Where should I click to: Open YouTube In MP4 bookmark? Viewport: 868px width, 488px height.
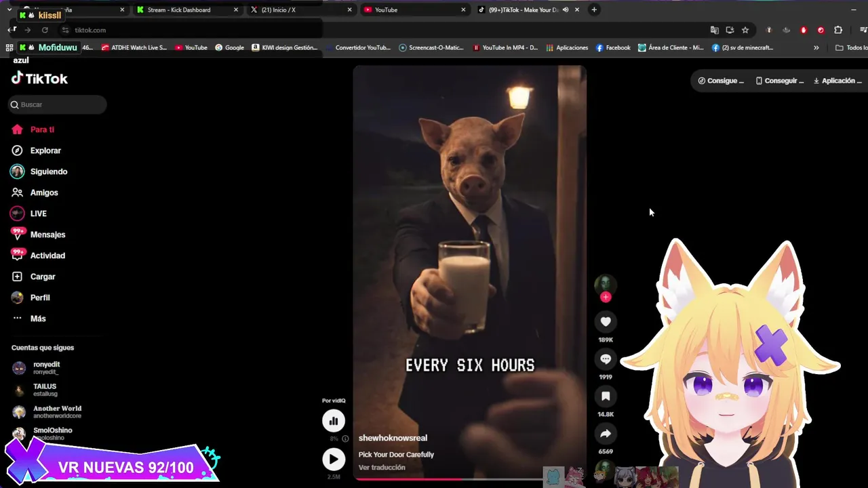point(505,48)
